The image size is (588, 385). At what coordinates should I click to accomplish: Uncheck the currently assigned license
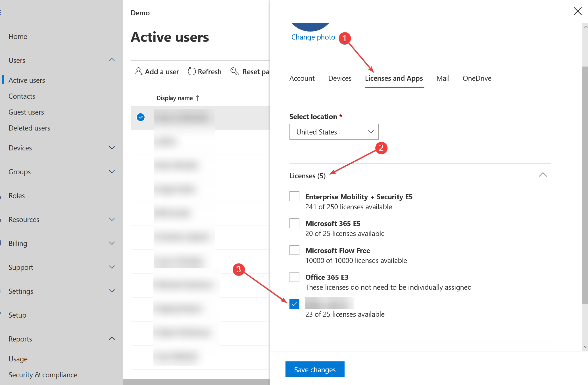tap(294, 304)
